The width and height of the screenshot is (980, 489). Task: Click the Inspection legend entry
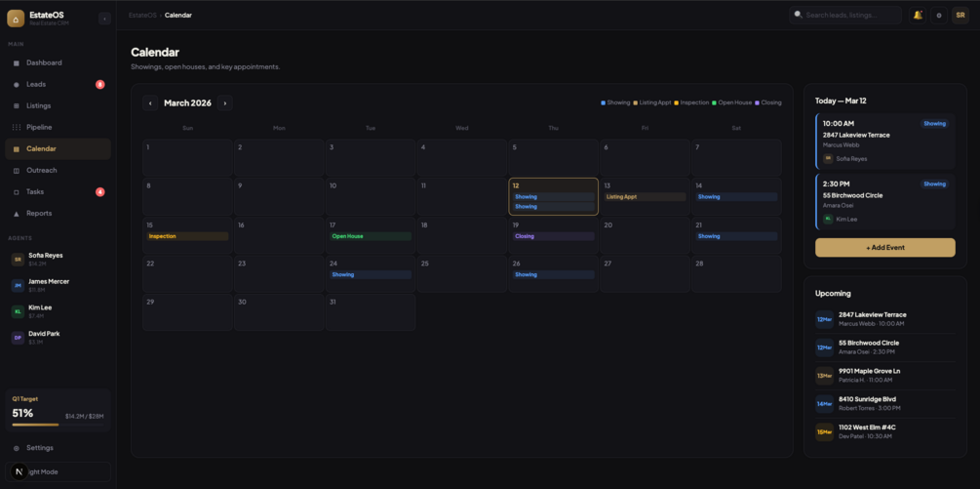click(x=691, y=102)
